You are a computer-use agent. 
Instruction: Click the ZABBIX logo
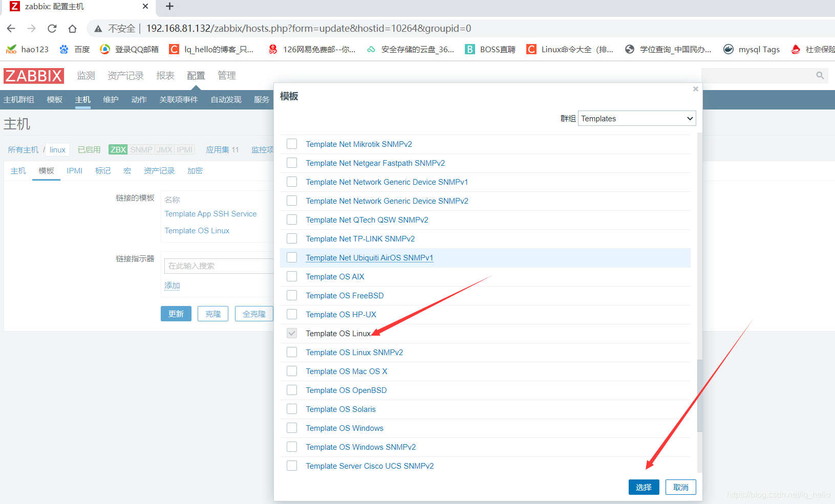pyautogui.click(x=34, y=76)
